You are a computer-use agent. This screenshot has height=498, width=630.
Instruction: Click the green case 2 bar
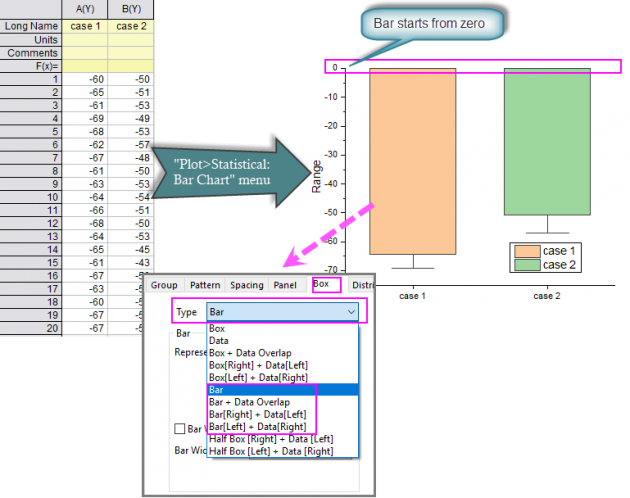coord(545,141)
